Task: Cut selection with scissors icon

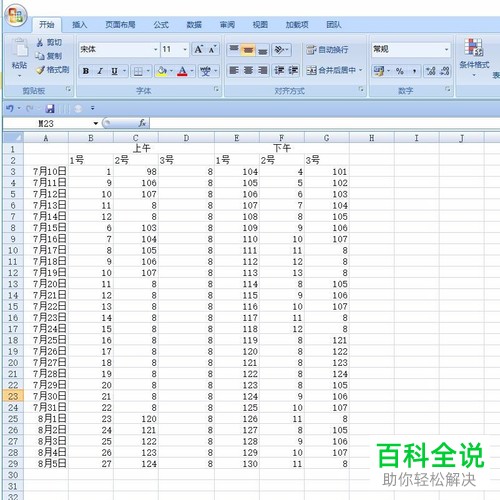Action: [40, 43]
